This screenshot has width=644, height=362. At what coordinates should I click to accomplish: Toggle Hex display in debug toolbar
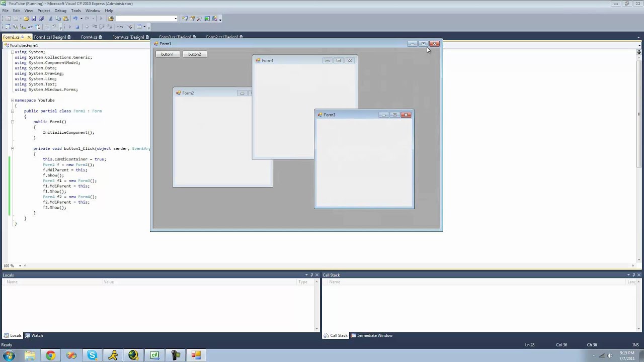tap(120, 27)
